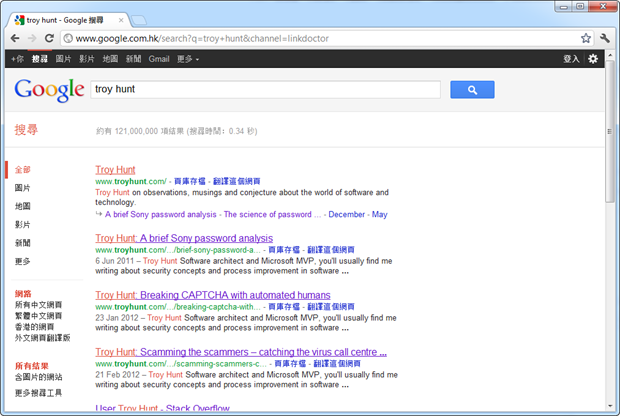
Task: Select 影片 in left sidebar
Action: (23, 225)
